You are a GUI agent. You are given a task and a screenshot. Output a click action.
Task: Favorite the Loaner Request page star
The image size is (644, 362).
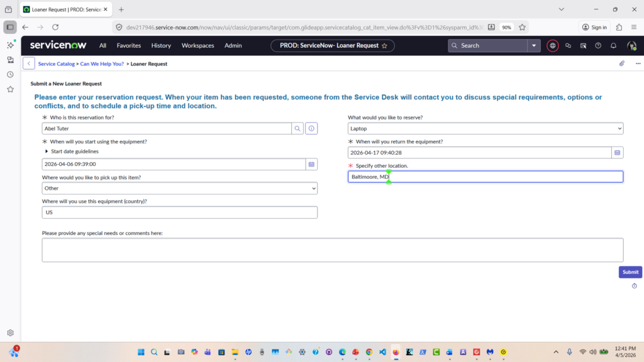[x=384, y=46]
